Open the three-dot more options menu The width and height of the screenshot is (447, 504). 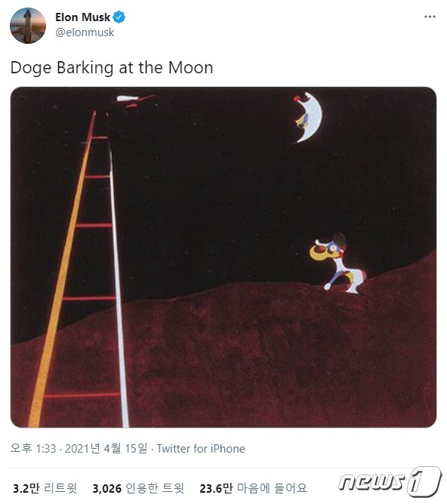430,17
